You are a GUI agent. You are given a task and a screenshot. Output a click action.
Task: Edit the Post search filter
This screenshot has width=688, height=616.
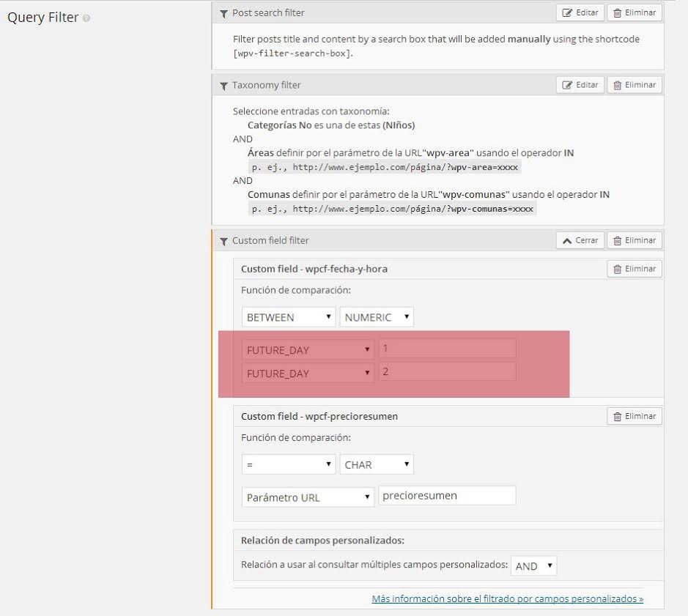point(580,12)
